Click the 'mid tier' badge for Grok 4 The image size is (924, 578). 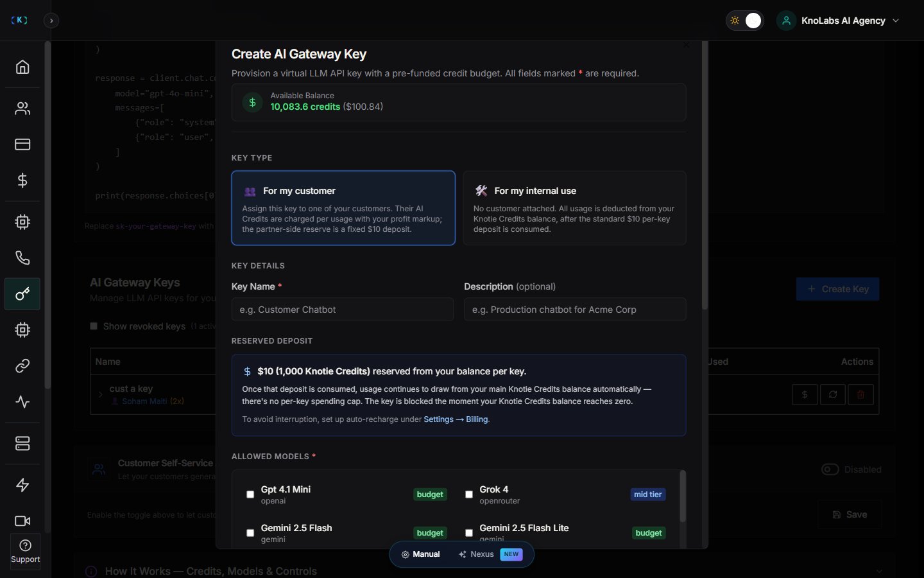[647, 495]
